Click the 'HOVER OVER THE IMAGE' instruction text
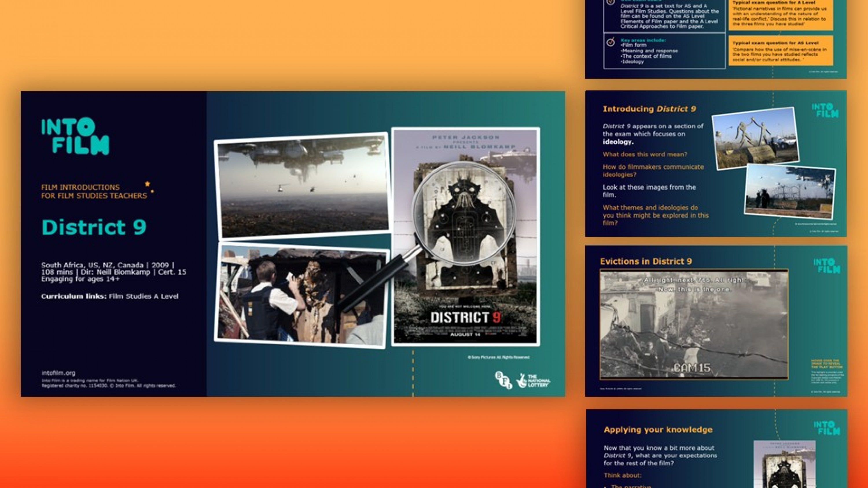 pyautogui.click(x=827, y=363)
